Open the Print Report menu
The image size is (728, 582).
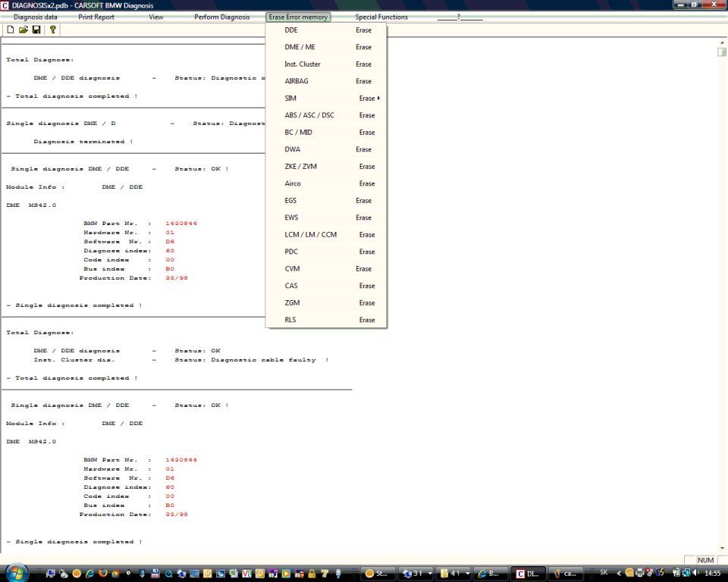96,17
